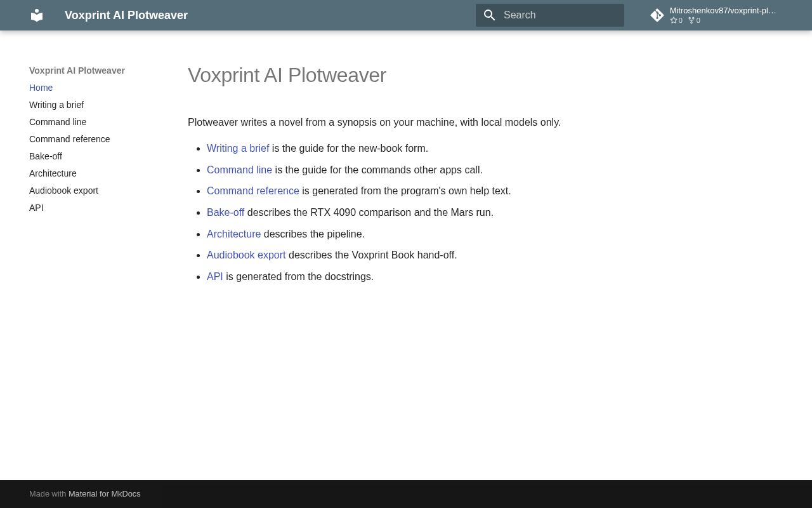Follow the API link in the list
Viewport: 812px width, 508px height.
tap(215, 277)
